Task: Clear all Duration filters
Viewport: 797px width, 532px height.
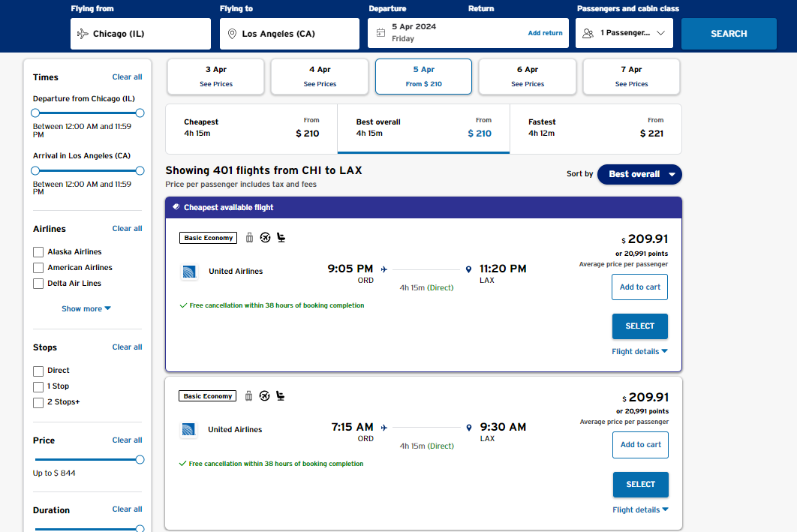Action: coord(127,509)
